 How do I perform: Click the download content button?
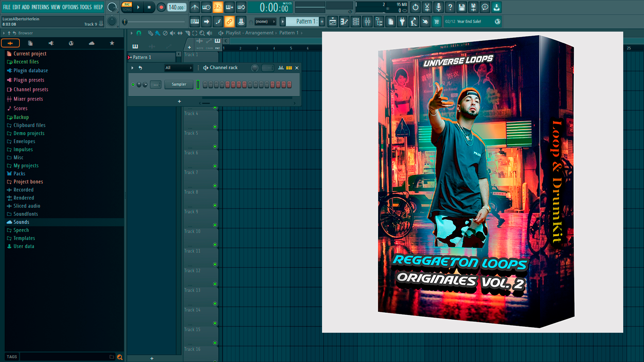point(496,8)
